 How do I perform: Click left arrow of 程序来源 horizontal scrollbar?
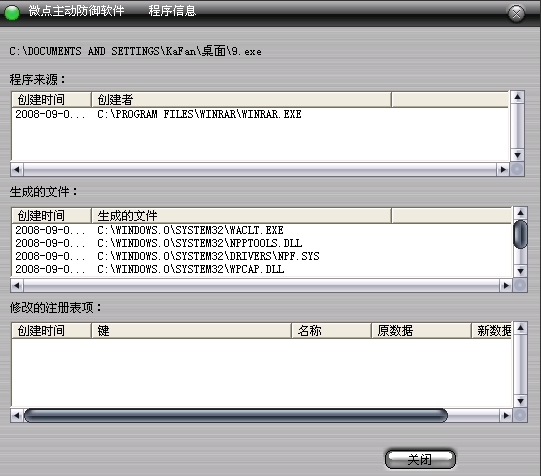pos(17,169)
